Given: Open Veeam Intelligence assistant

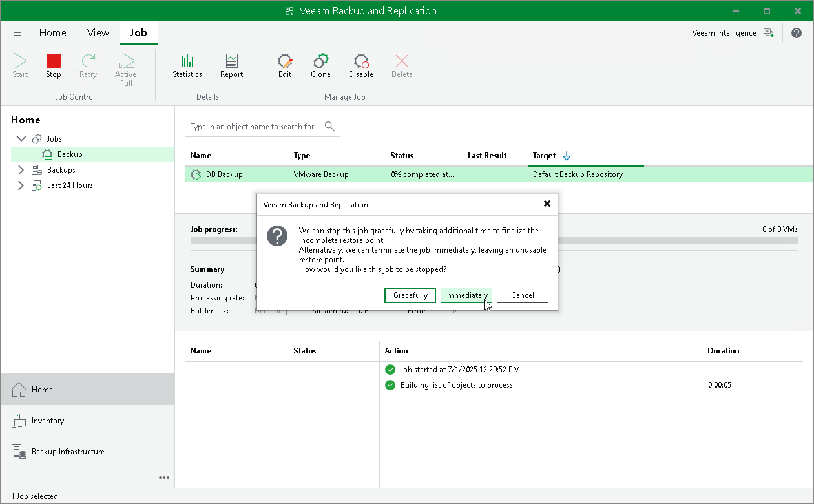Looking at the screenshot, I should coord(768,33).
